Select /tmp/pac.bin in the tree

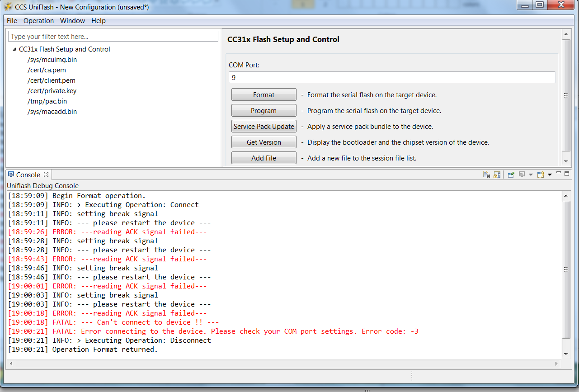pyautogui.click(x=47, y=101)
